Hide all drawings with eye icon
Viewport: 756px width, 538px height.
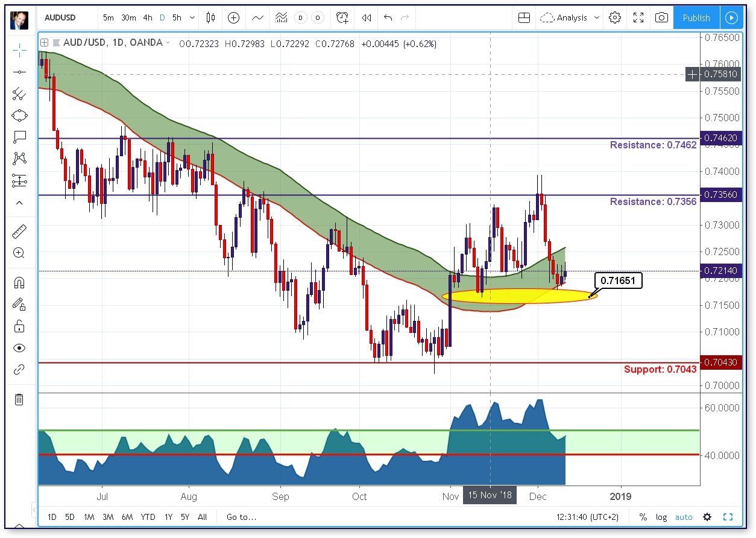(19, 348)
